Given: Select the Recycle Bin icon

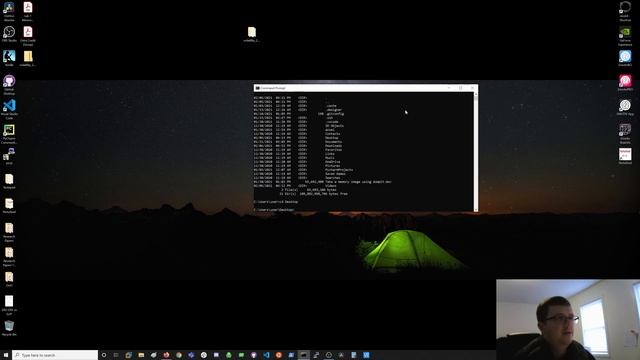Looking at the screenshot, I should (9, 328).
